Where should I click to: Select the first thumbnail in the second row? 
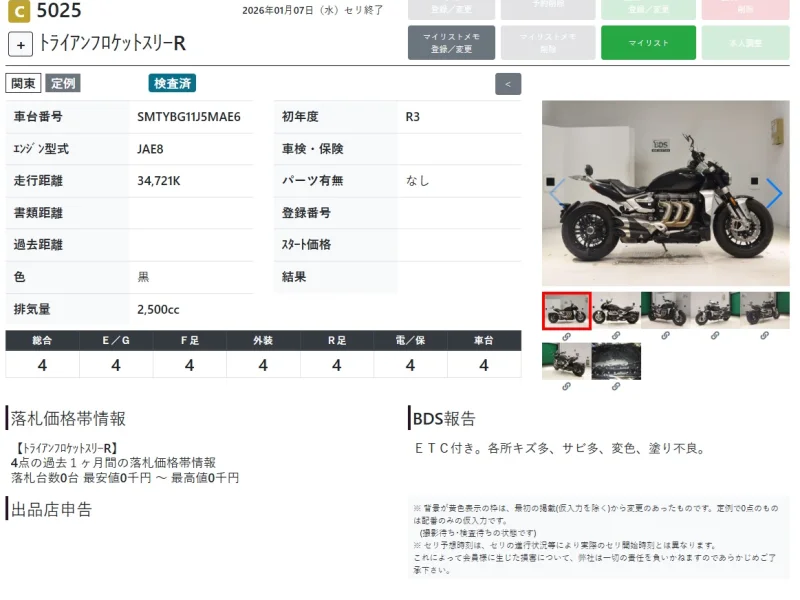(x=566, y=361)
